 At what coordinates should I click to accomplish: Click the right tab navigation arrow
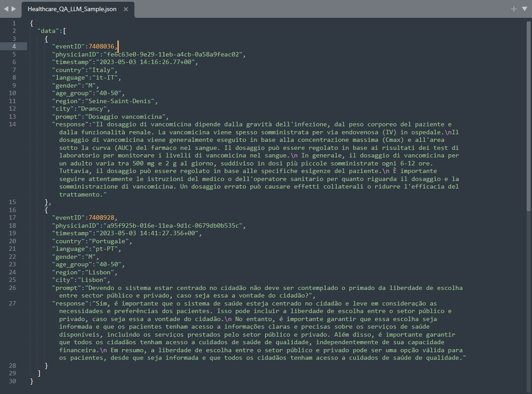[14, 9]
